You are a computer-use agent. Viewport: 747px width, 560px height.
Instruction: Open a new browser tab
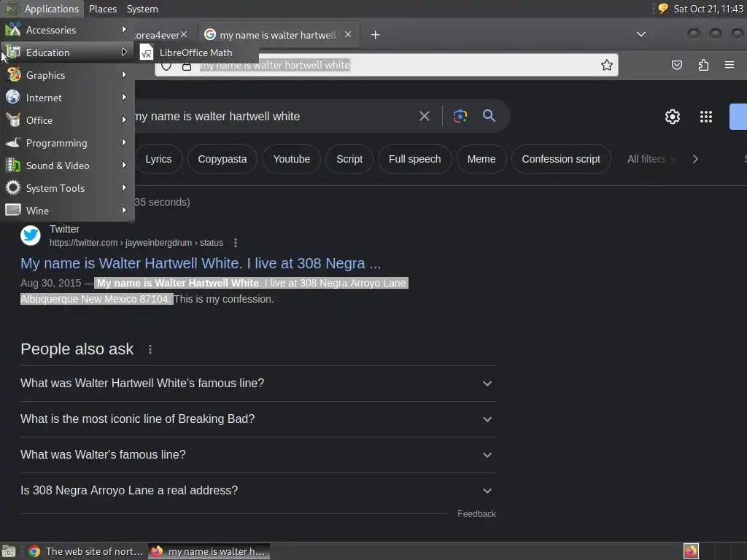click(375, 35)
